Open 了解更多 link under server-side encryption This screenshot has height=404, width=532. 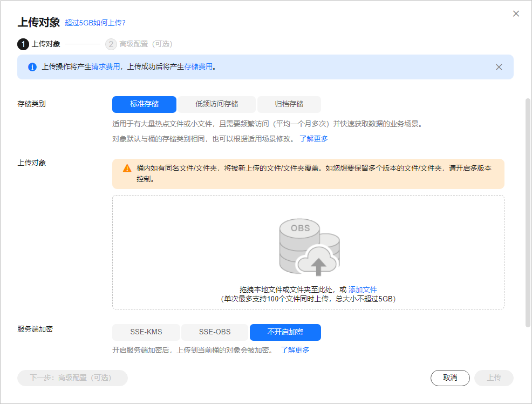click(x=295, y=350)
